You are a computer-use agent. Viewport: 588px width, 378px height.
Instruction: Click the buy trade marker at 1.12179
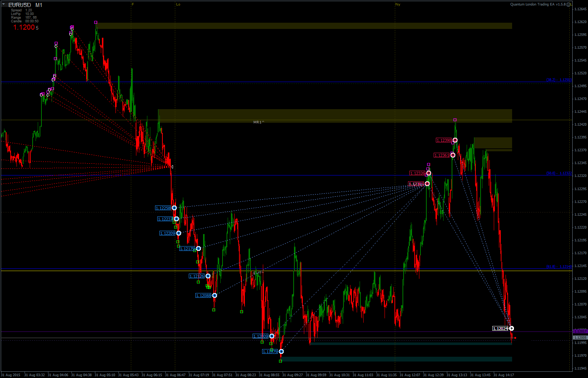[198, 249]
